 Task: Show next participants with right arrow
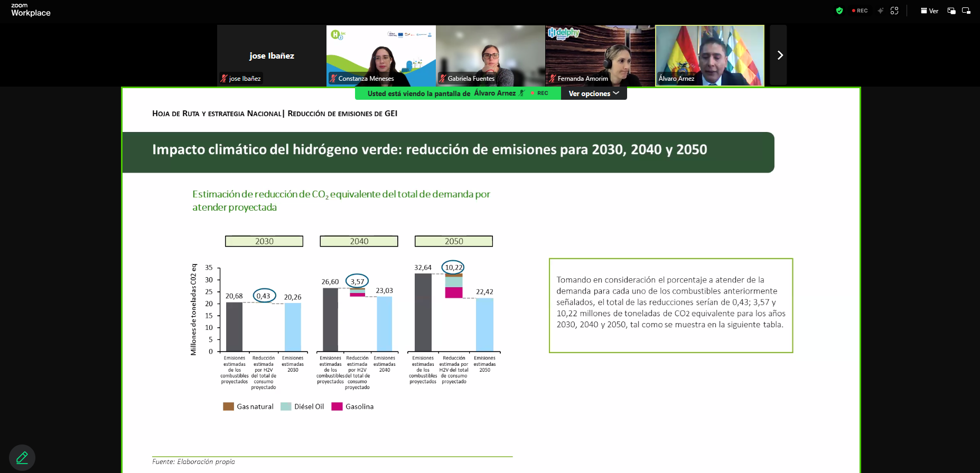point(779,55)
